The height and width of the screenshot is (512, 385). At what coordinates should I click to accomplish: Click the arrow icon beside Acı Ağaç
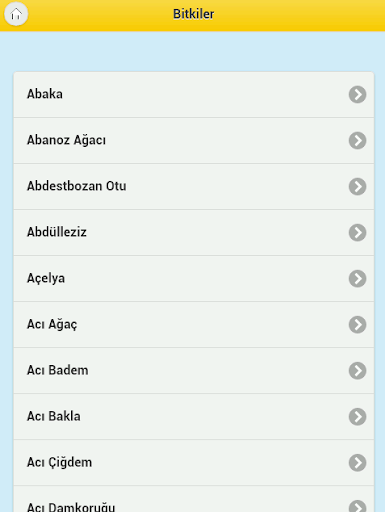[358, 324]
